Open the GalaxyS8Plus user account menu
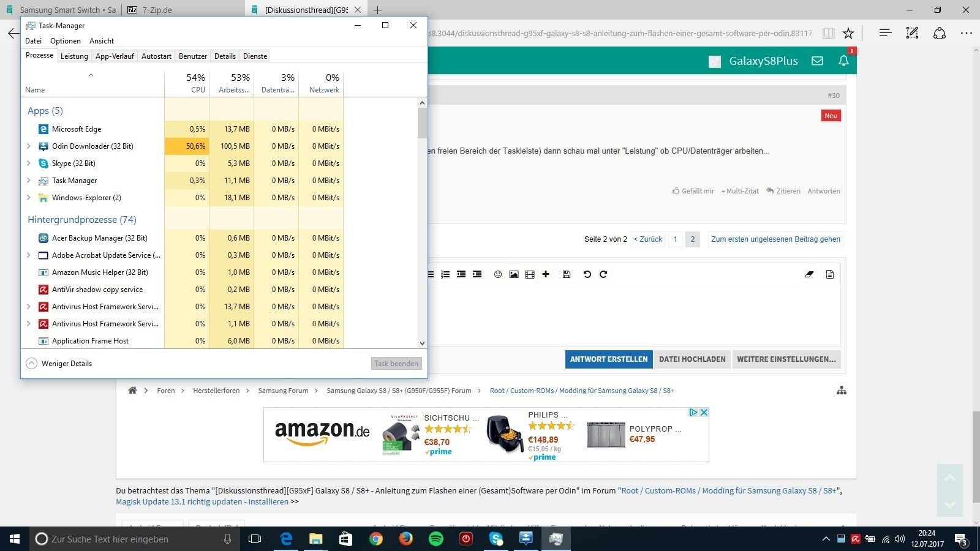The height and width of the screenshot is (551, 980). 753,61
